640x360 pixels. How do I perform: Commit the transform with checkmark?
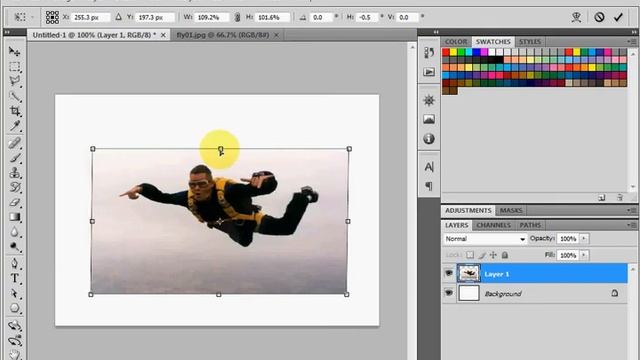(618, 17)
